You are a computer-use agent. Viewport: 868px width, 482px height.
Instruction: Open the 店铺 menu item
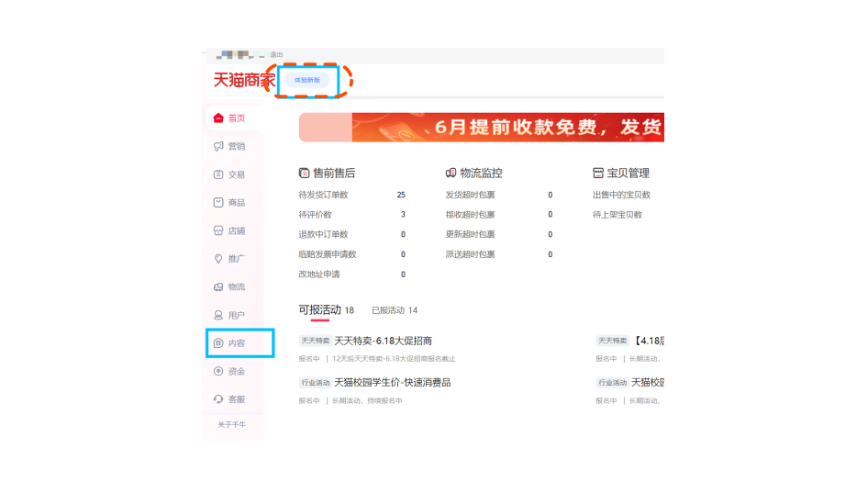point(235,230)
